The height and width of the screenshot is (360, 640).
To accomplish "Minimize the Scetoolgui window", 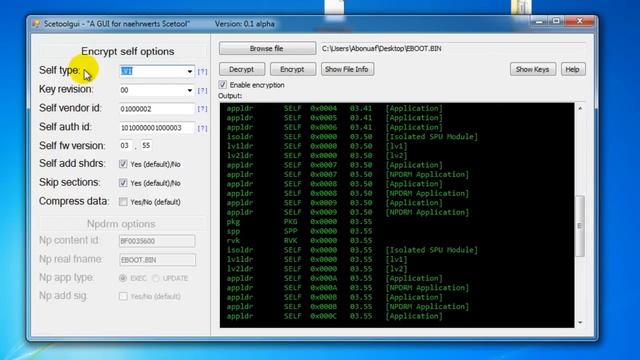I will coord(539,21).
